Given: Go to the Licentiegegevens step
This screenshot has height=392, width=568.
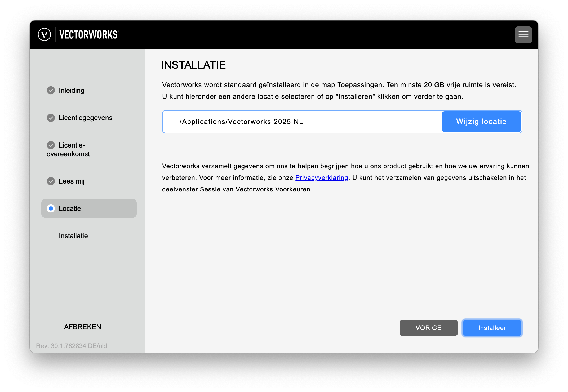Looking at the screenshot, I should click(x=86, y=118).
